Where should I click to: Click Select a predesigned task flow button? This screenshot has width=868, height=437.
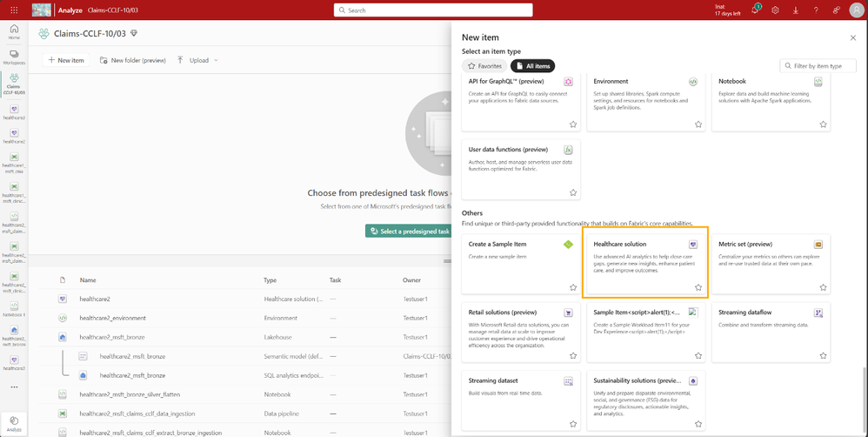(409, 232)
